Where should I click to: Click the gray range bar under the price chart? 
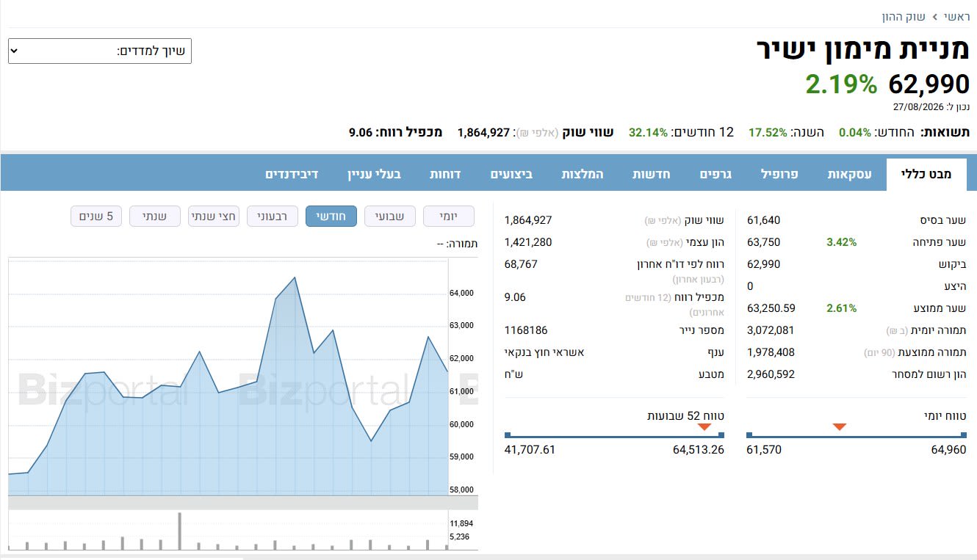click(243, 503)
